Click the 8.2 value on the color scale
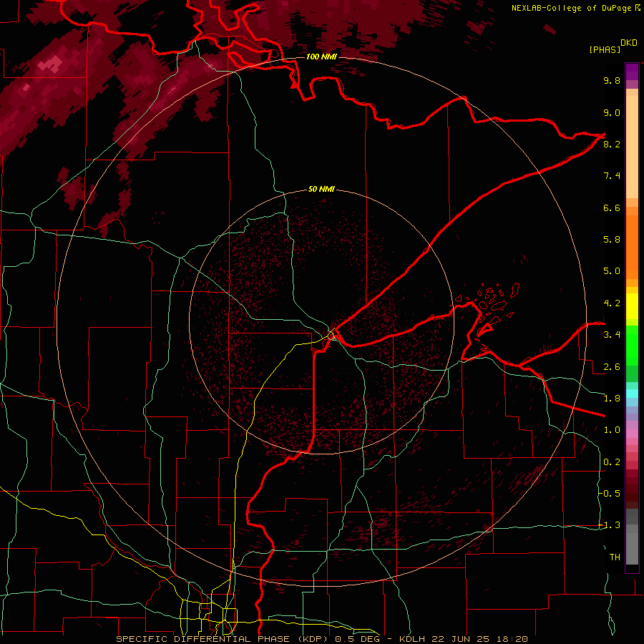This screenshot has height=644, width=644. coord(612,144)
